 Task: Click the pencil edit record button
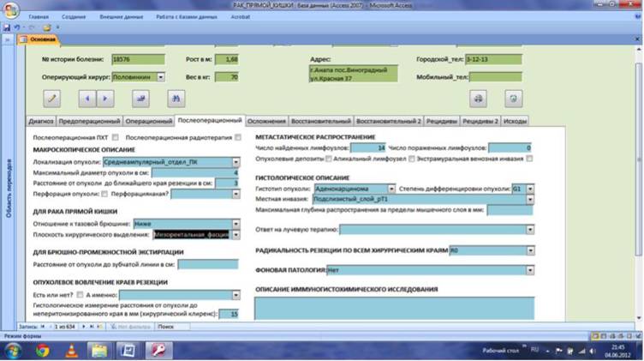(x=51, y=99)
